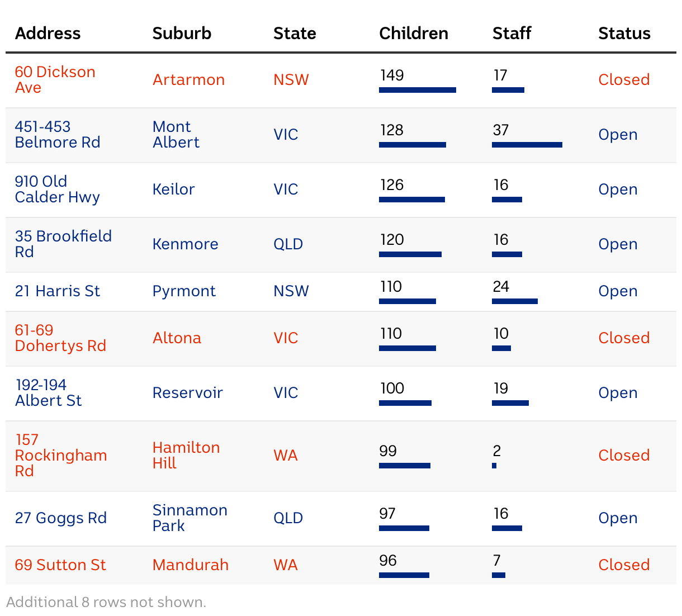Sort by the State column header
Screen dimensions: 682x616
[x=295, y=34]
